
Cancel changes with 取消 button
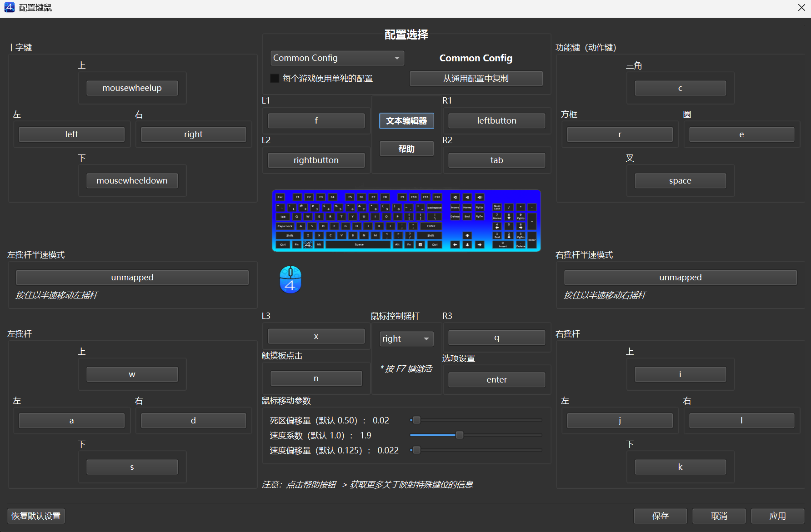coord(719,516)
